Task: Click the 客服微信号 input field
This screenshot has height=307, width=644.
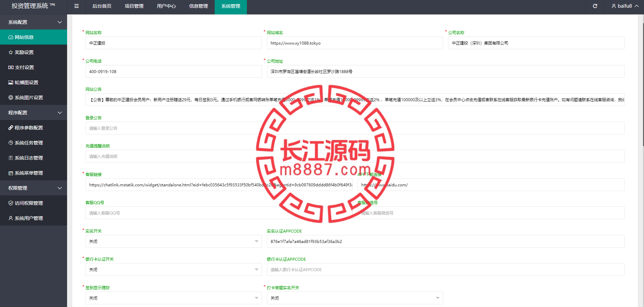Action: coord(491,213)
